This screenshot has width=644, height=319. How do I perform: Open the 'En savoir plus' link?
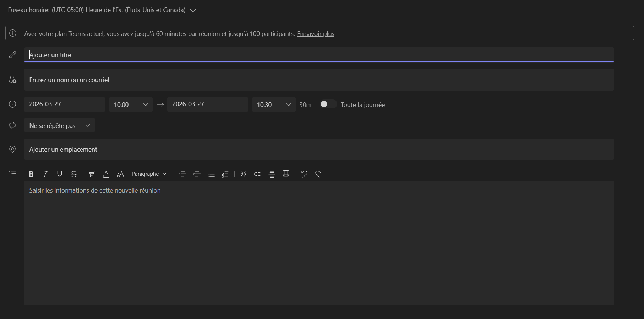tap(316, 34)
